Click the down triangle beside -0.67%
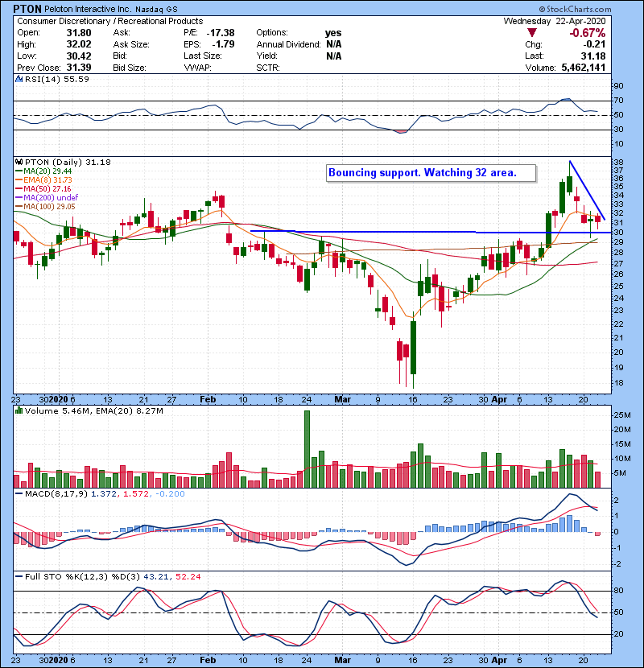Viewport: 644px width, 668px height. pyautogui.click(x=531, y=33)
